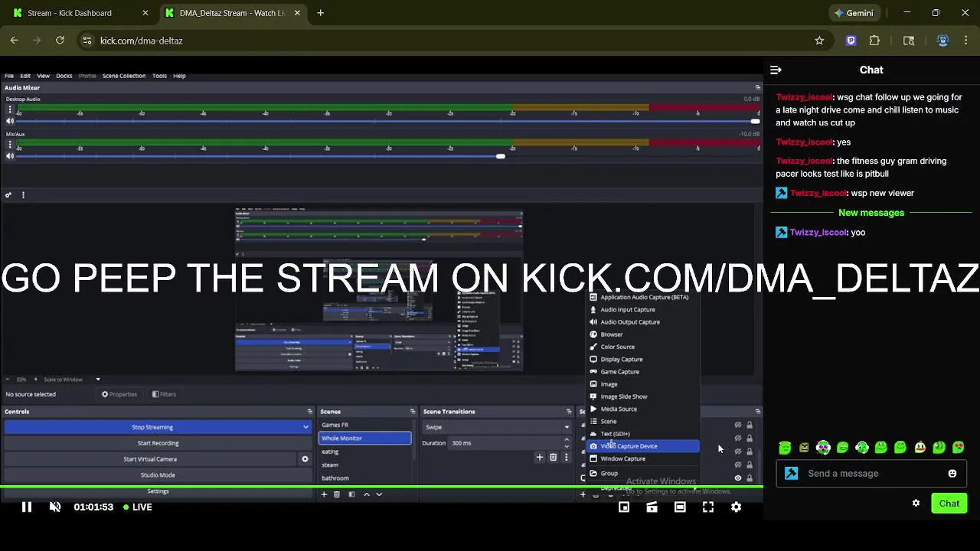
Task: Open OBS Help menu
Action: [x=179, y=76]
